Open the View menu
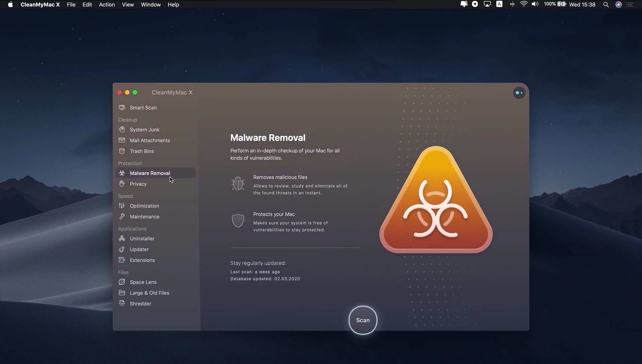Screen dimensions: 642x364 (x=128, y=4)
